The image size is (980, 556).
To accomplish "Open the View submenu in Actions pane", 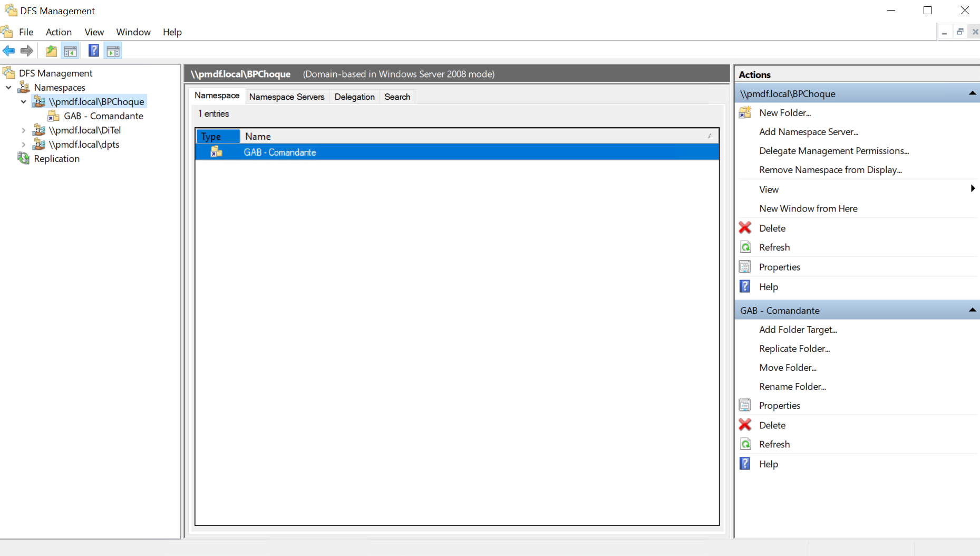I will click(972, 189).
